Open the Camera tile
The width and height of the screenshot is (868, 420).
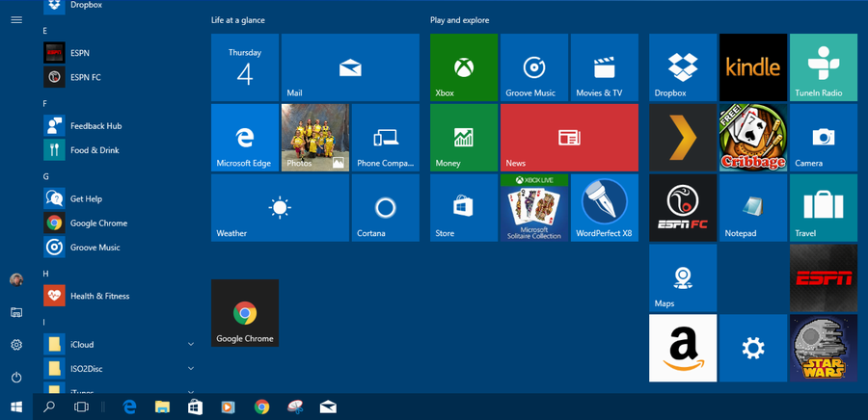pos(824,138)
